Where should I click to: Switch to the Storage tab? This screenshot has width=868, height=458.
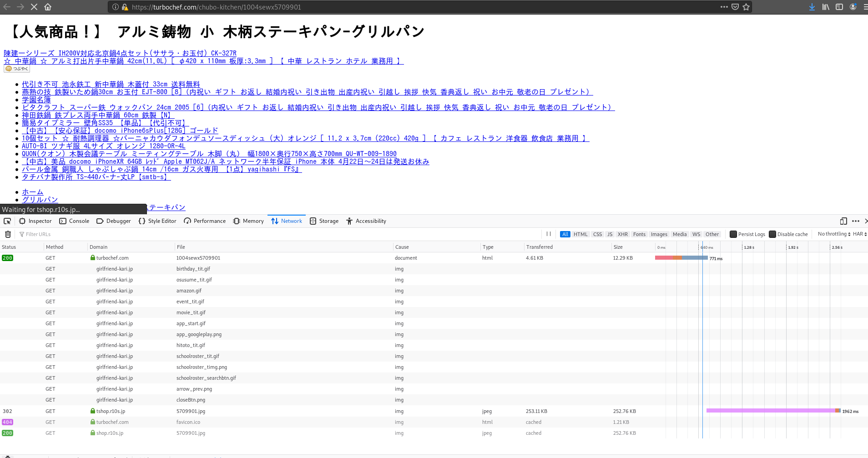(324, 221)
